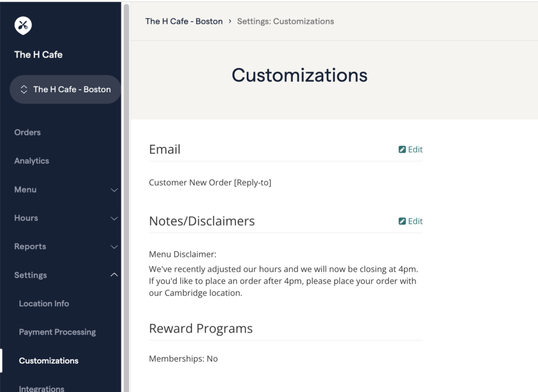538x392 pixels.
Task: Go to Analytics in the sidebar
Action: coord(32,161)
